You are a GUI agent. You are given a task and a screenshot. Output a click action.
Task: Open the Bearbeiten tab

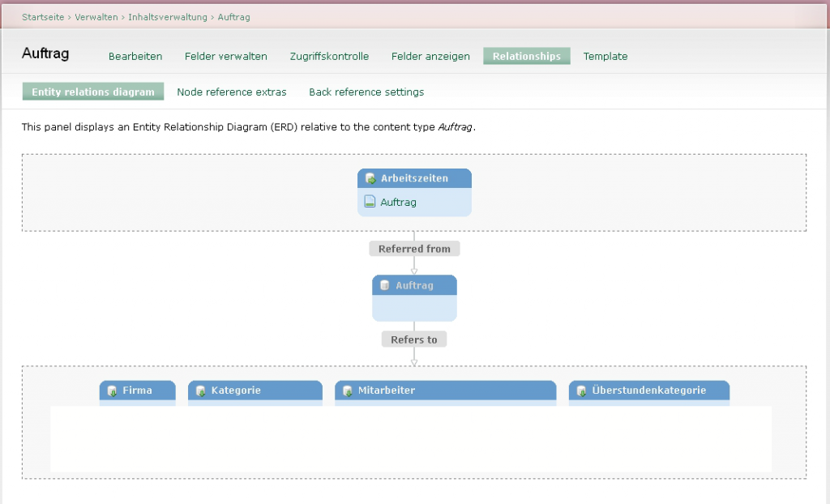pyautogui.click(x=135, y=56)
